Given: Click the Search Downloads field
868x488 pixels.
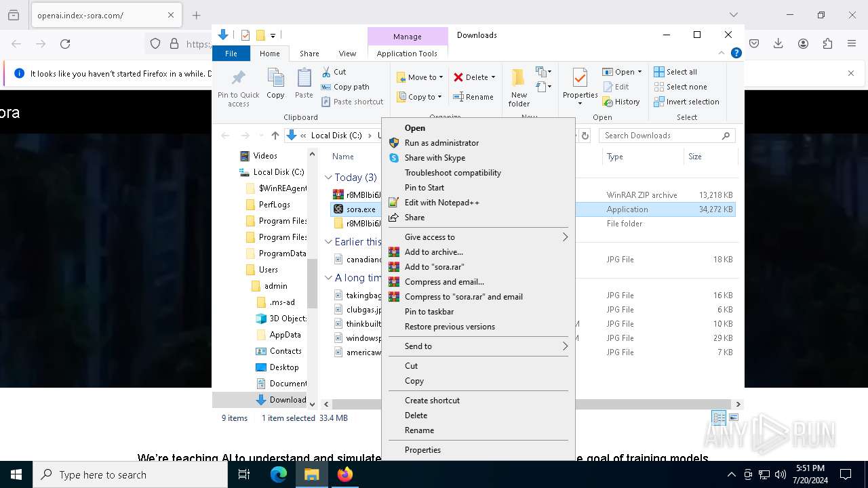Looking at the screenshot, I should tap(667, 136).
